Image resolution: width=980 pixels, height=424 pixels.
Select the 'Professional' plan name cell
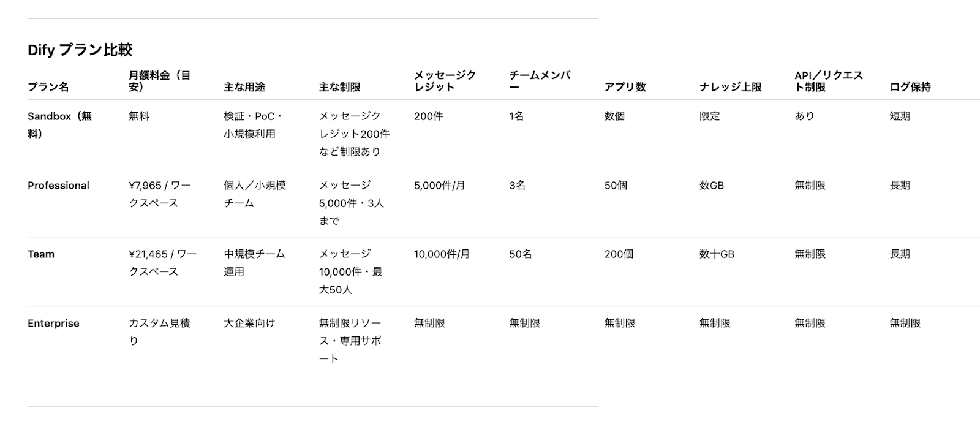point(58,185)
